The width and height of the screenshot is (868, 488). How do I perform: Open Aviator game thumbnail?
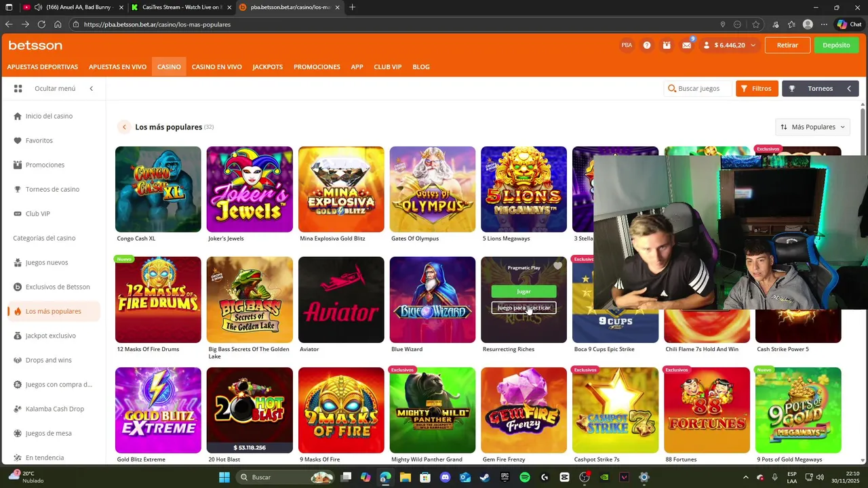pyautogui.click(x=341, y=300)
